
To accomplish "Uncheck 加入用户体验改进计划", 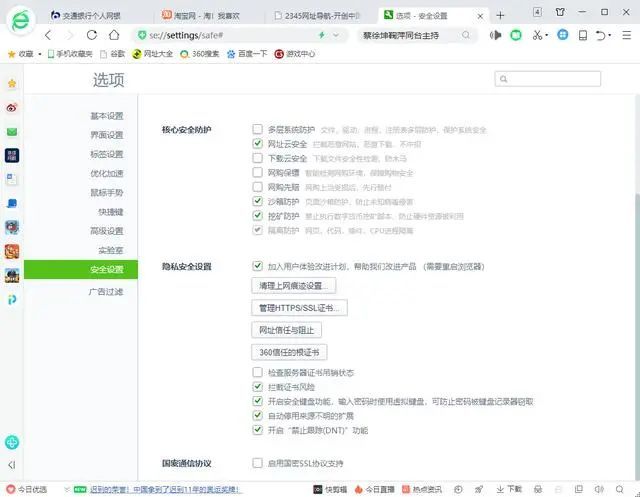I will coord(257,266).
